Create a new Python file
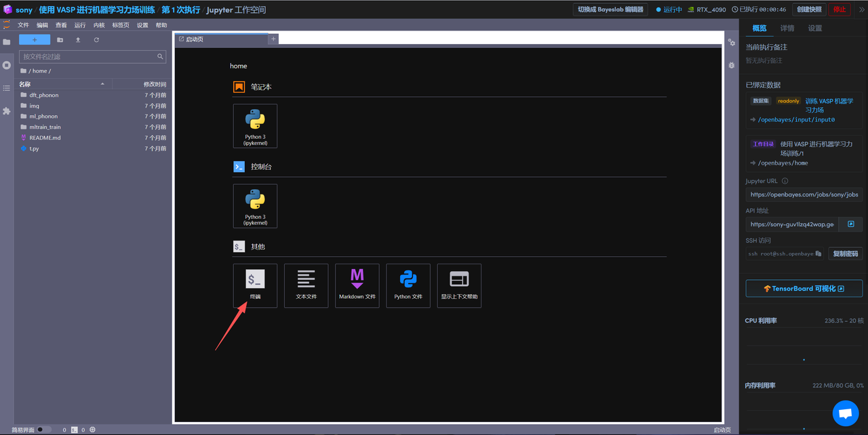This screenshot has height=435, width=868. coord(408,285)
